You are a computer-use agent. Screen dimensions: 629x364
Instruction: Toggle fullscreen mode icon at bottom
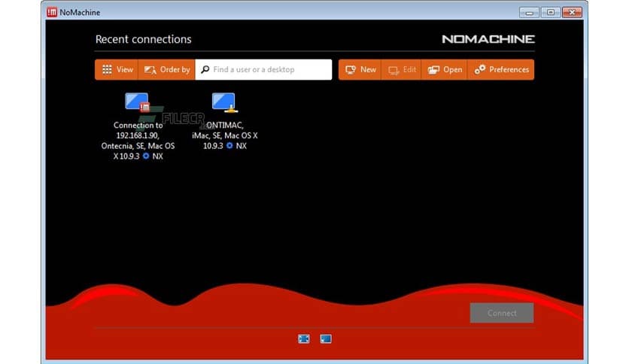(304, 339)
